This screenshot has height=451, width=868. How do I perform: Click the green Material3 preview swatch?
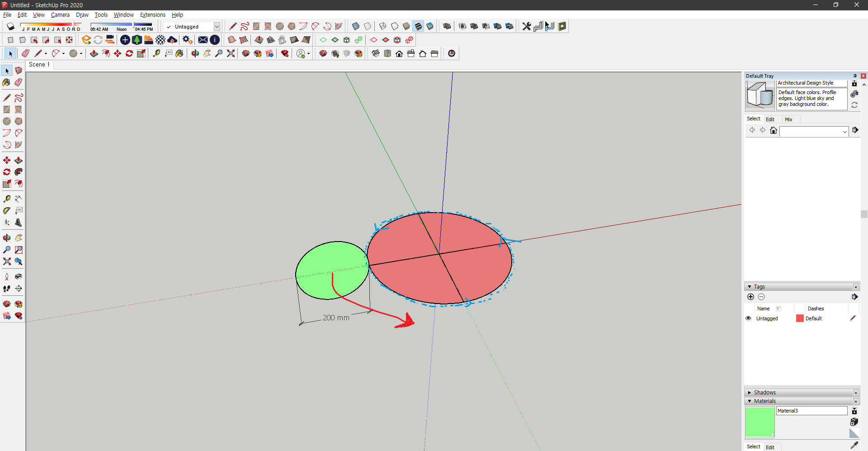point(760,423)
